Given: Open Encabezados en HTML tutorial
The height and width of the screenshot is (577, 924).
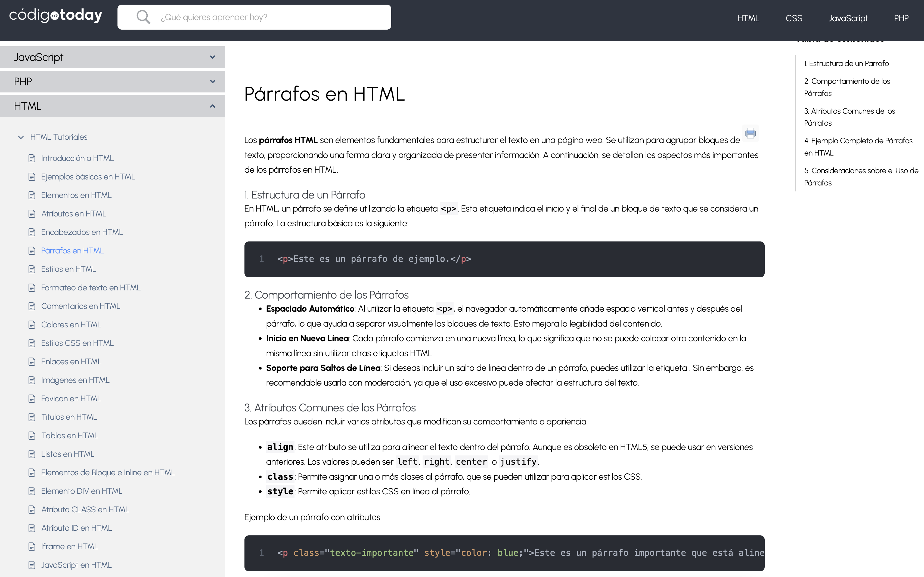Looking at the screenshot, I should [x=82, y=232].
